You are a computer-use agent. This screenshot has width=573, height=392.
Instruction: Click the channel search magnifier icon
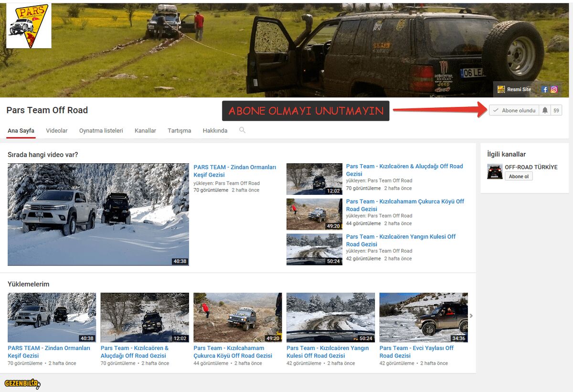[242, 130]
